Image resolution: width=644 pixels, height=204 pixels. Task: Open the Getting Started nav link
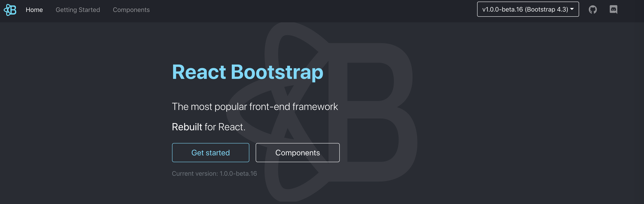[78, 10]
